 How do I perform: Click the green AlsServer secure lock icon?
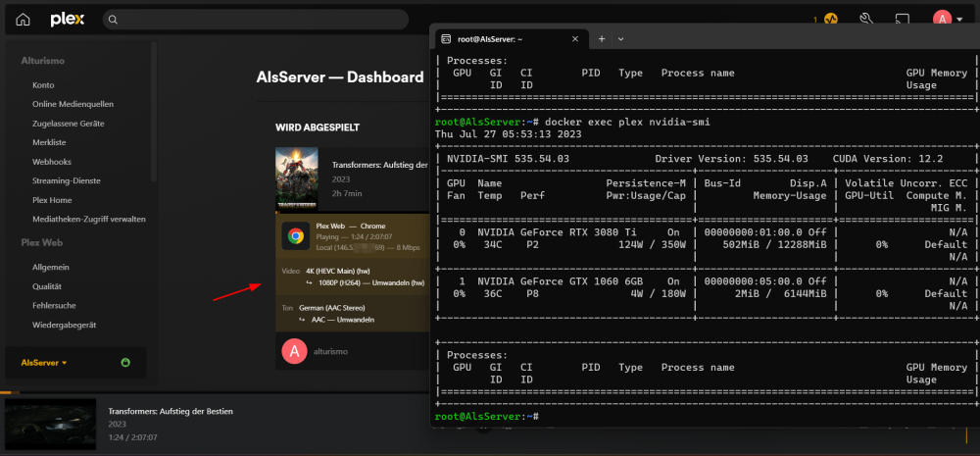click(125, 362)
